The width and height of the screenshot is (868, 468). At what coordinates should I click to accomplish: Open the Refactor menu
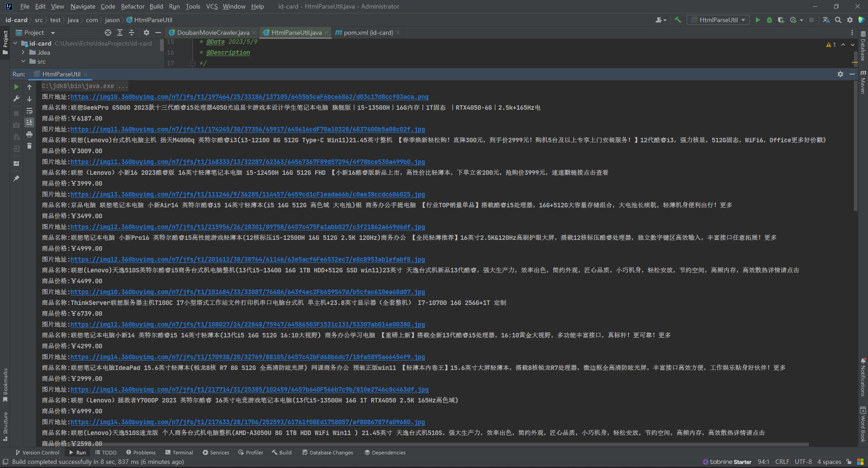pos(132,6)
